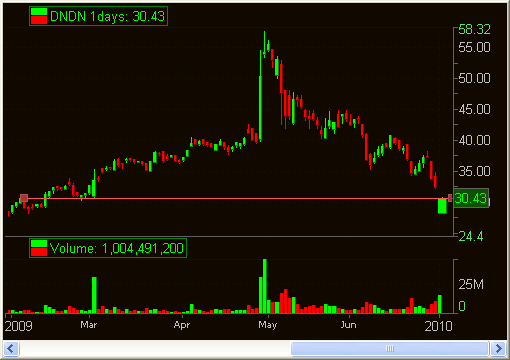The height and width of the screenshot is (360, 510).
Task: Click the 40.00 price axis label
Action: click(x=474, y=140)
